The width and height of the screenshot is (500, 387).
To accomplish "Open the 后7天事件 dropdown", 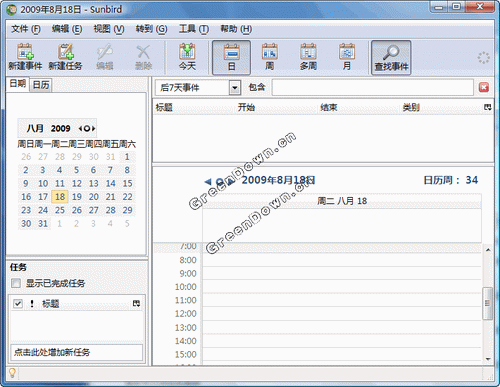I will point(235,88).
